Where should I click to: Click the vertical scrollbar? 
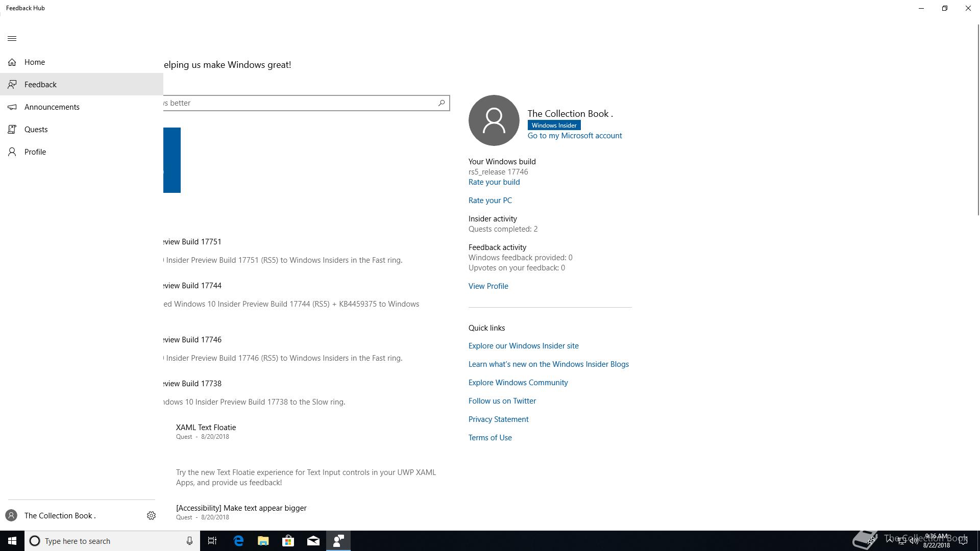tap(978, 120)
